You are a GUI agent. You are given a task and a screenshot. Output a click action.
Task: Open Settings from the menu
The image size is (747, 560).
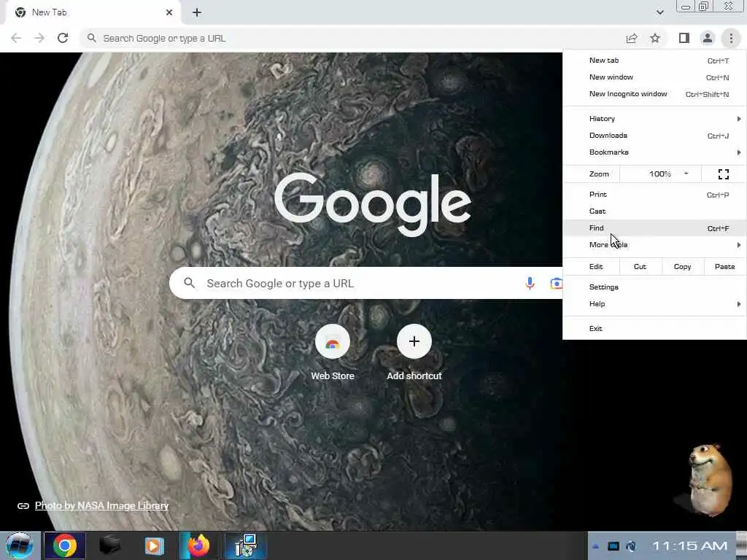coord(654,287)
